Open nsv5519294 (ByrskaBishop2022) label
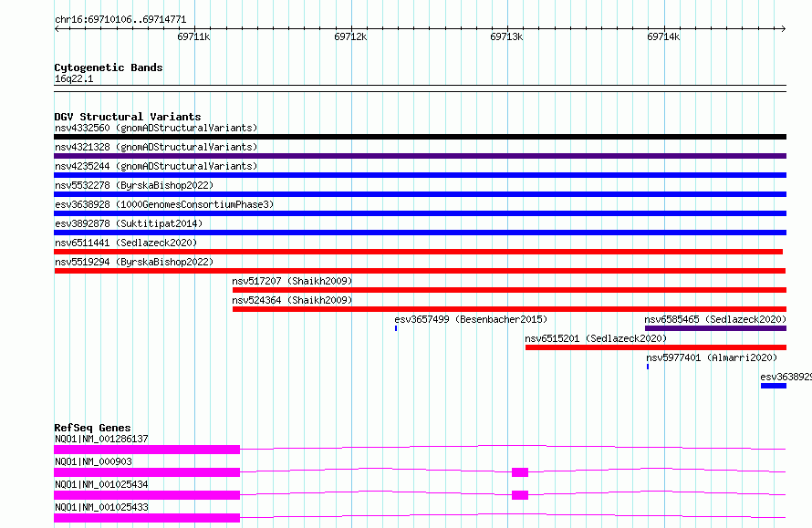Screen dimensions: 812x528 pos(134,262)
